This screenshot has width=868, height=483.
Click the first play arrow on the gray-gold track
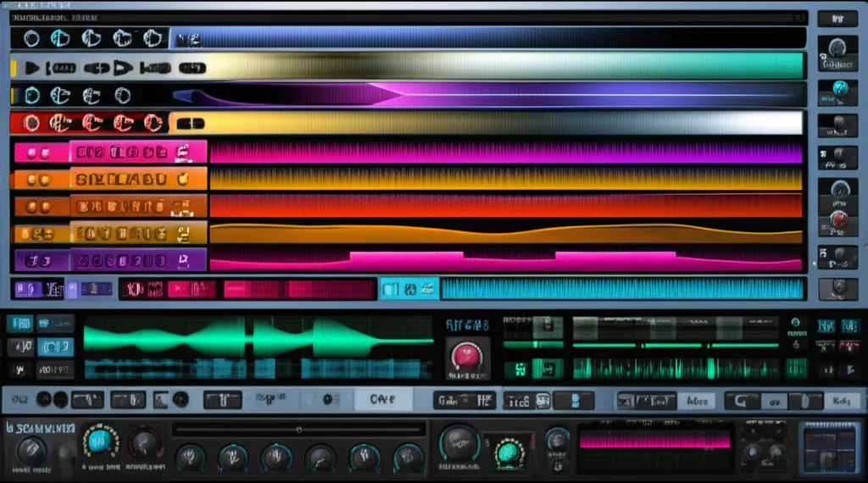pyautogui.click(x=32, y=68)
